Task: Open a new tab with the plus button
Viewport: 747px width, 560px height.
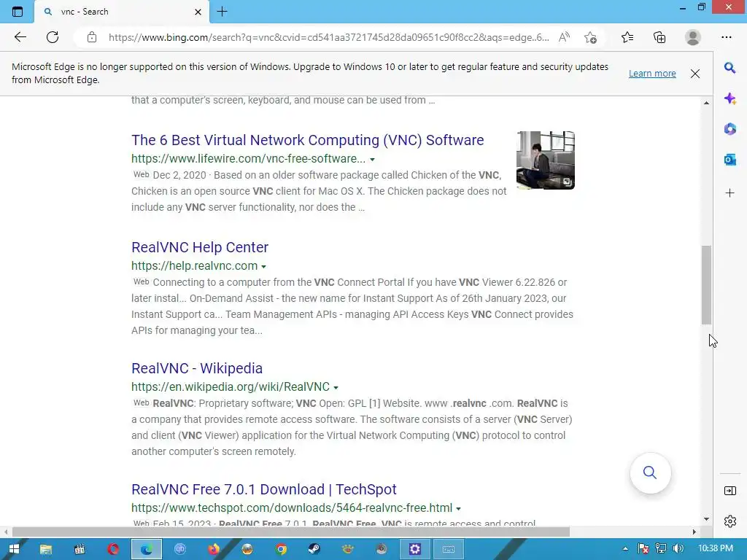Action: point(222,12)
